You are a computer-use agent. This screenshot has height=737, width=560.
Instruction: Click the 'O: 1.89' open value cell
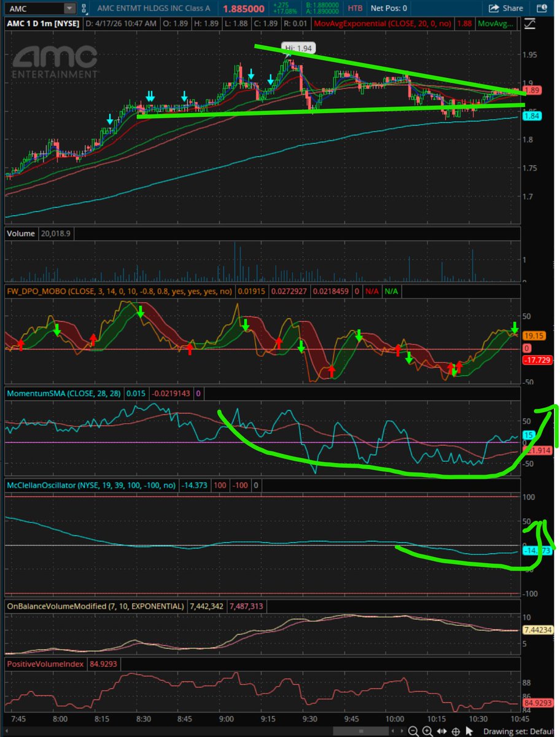176,23
